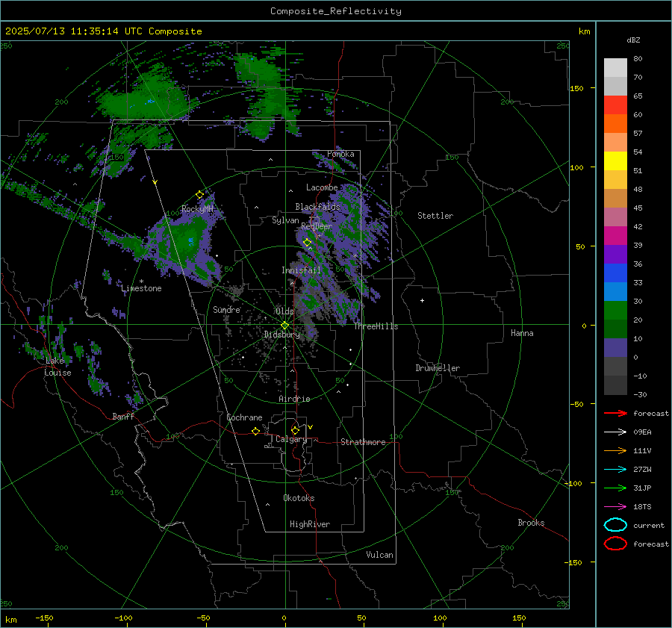Click the white 09EA arrow icon

615,432
